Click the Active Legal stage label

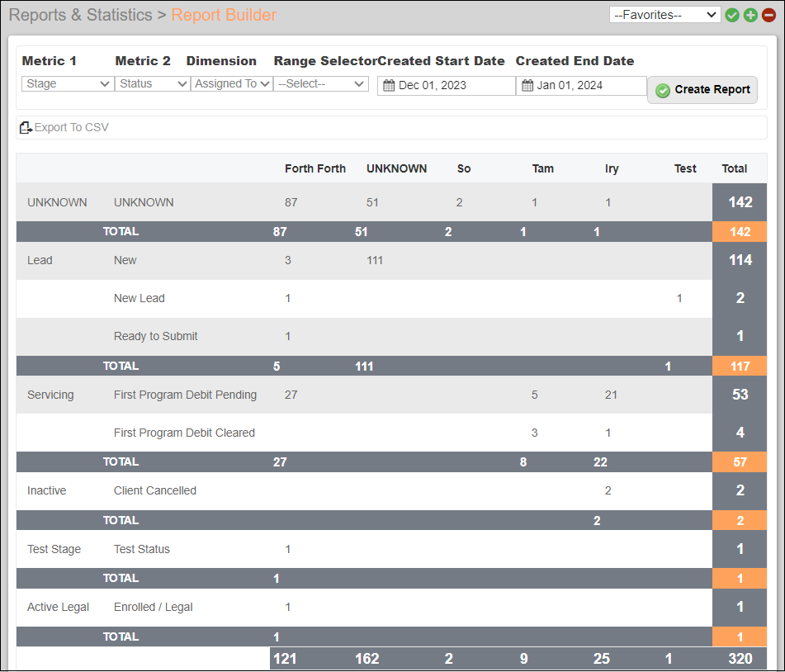coord(58,608)
